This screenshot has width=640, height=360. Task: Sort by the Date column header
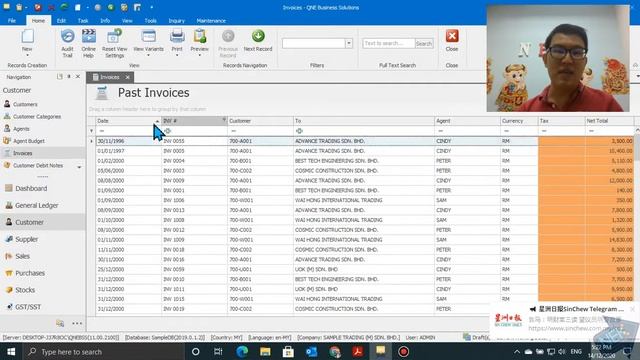pos(129,121)
